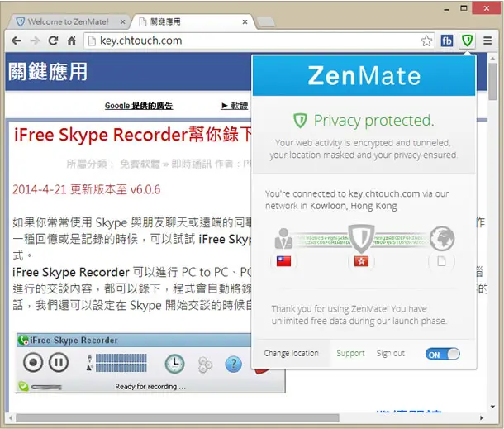Click the key.chtouch.com address bar
This screenshot has width=504, height=429.
254,41
